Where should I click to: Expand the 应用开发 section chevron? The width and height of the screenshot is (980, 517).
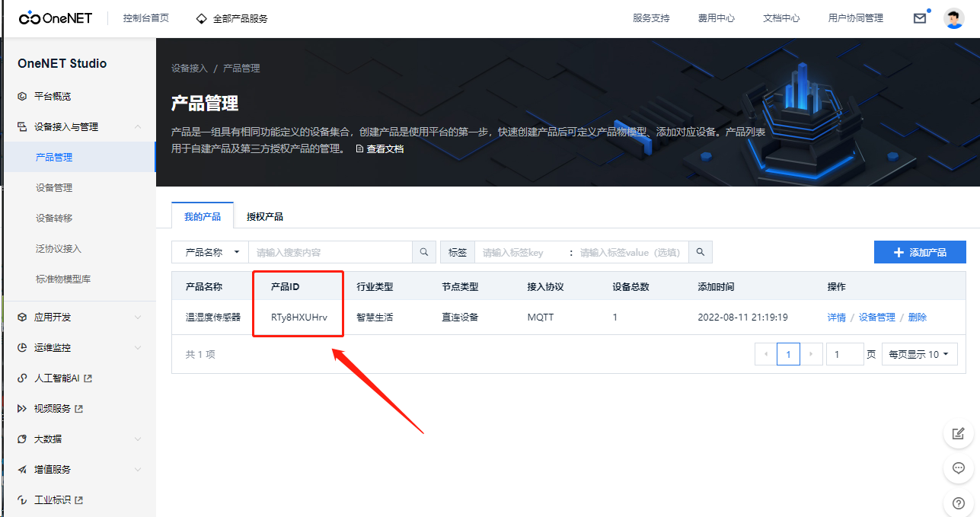click(x=138, y=318)
